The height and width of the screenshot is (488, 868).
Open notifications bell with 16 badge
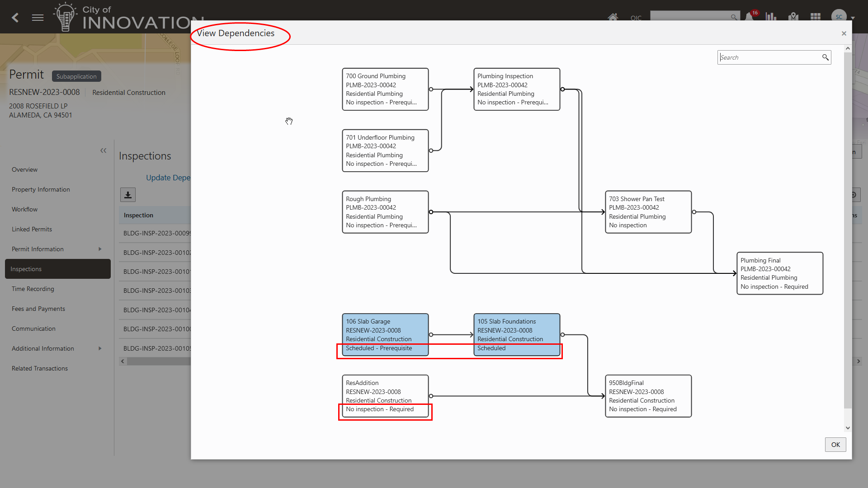tap(750, 16)
